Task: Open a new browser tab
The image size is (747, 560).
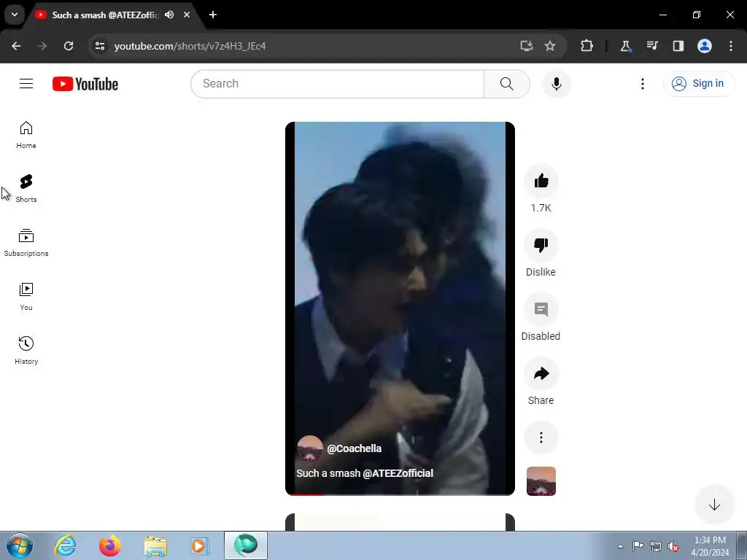Action: [x=213, y=15]
